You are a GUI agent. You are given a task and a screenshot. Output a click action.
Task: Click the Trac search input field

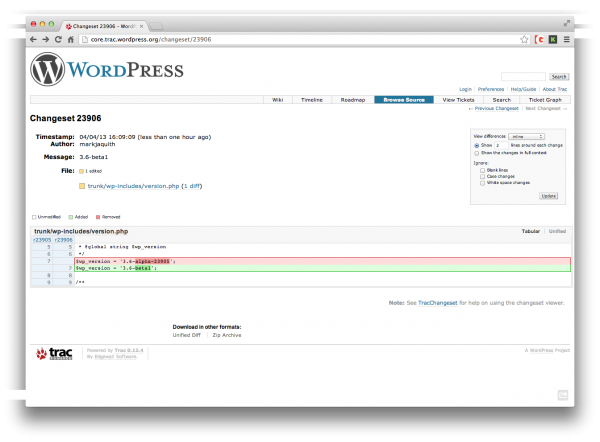[x=523, y=77]
